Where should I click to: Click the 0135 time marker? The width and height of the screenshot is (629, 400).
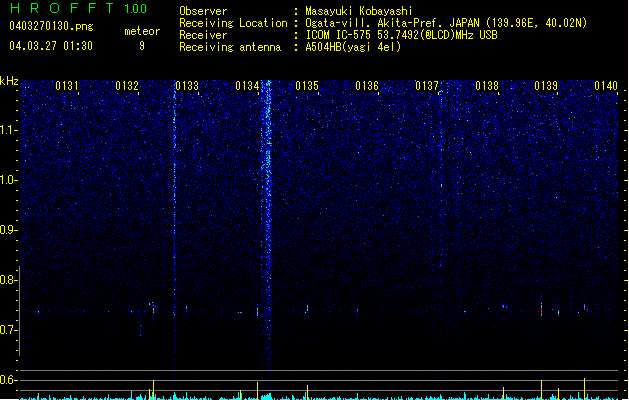click(307, 86)
